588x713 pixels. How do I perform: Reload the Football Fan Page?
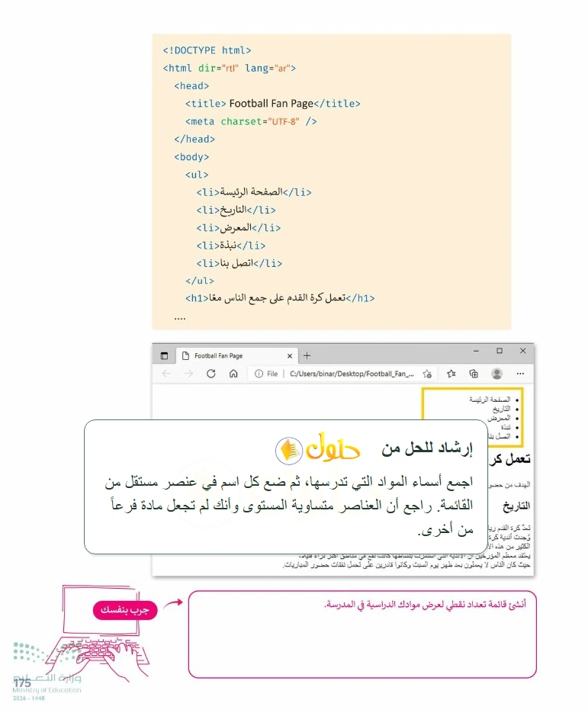211,374
